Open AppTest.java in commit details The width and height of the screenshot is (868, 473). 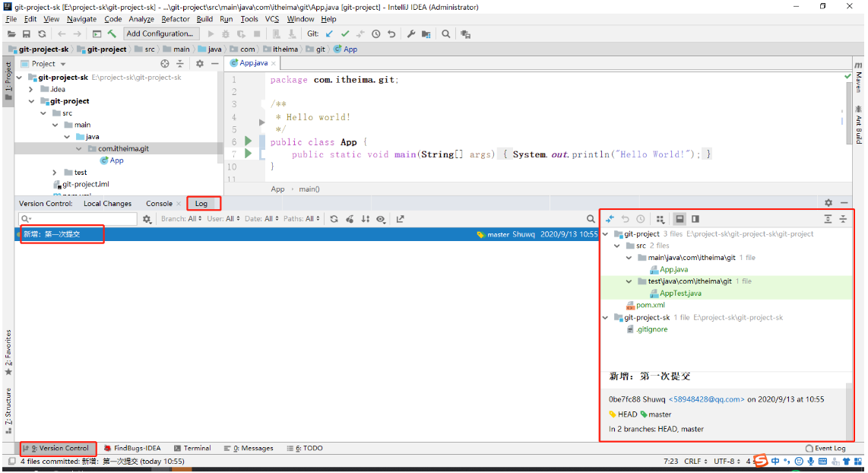680,293
